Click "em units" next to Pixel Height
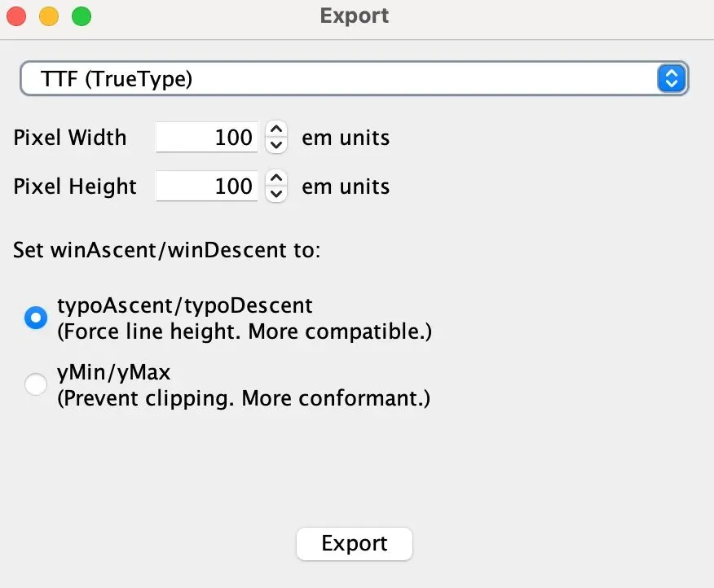Viewport: 714px width, 588px height. pyautogui.click(x=346, y=186)
